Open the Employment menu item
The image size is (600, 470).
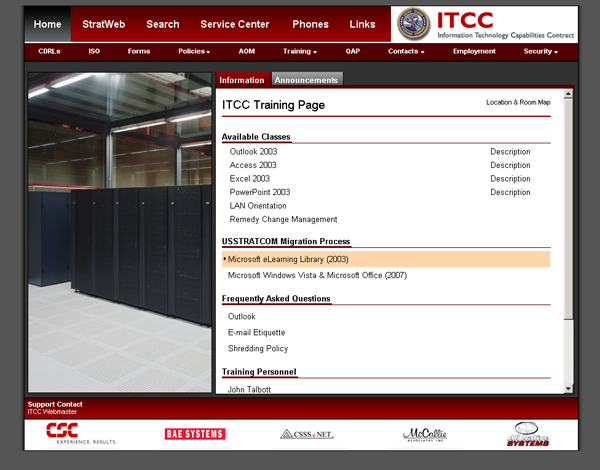pos(474,51)
